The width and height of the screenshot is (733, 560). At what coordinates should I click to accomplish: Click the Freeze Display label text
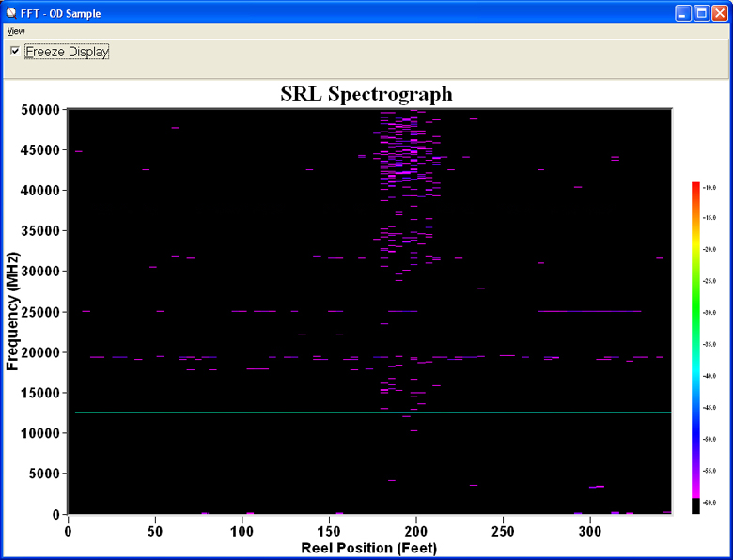point(67,52)
